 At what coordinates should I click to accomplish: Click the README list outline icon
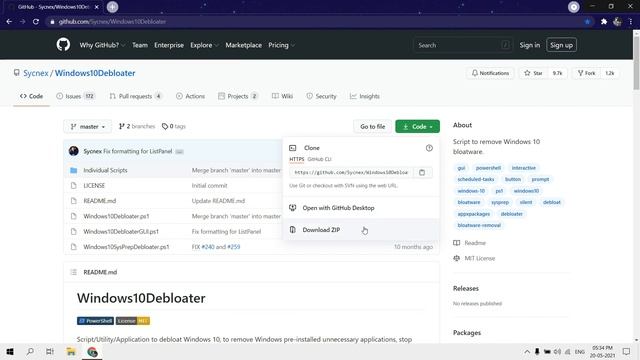point(73,272)
